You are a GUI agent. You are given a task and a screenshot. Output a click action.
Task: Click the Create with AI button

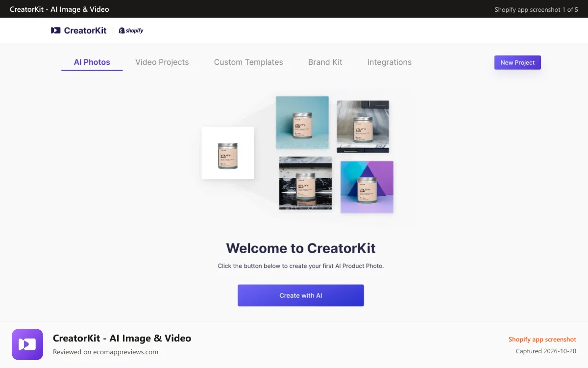[301, 295]
